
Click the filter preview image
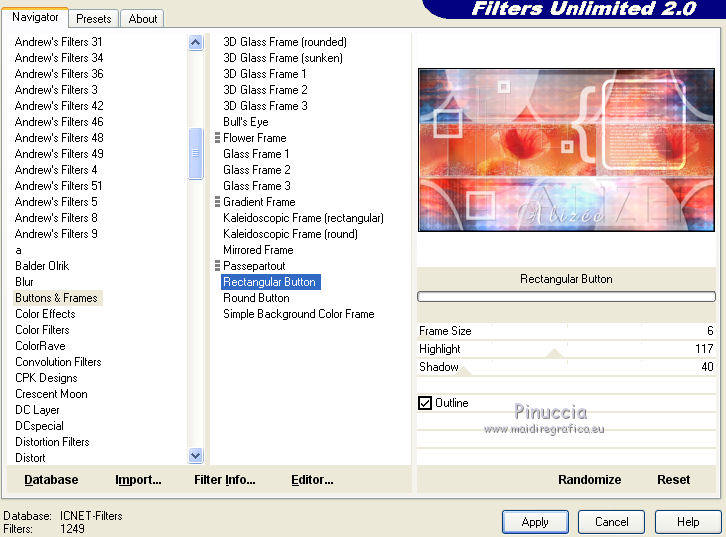click(x=566, y=150)
